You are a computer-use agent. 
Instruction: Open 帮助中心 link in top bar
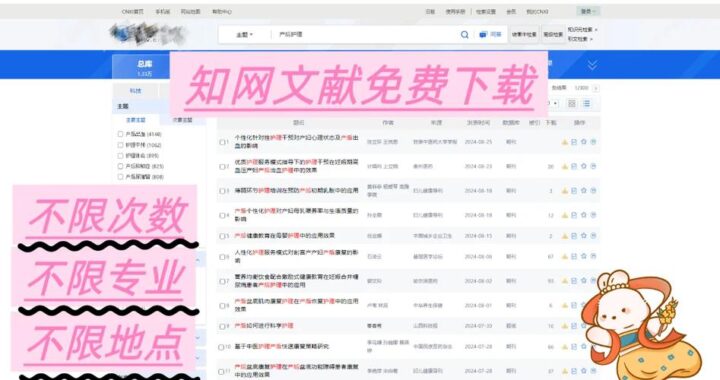pyautogui.click(x=222, y=11)
